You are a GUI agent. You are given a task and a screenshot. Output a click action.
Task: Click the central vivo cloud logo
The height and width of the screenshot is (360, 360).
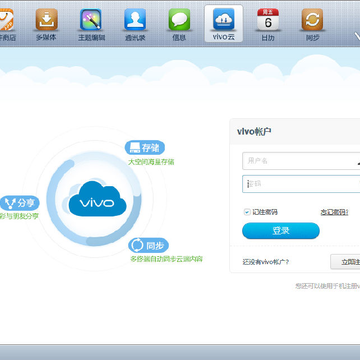[x=97, y=199]
